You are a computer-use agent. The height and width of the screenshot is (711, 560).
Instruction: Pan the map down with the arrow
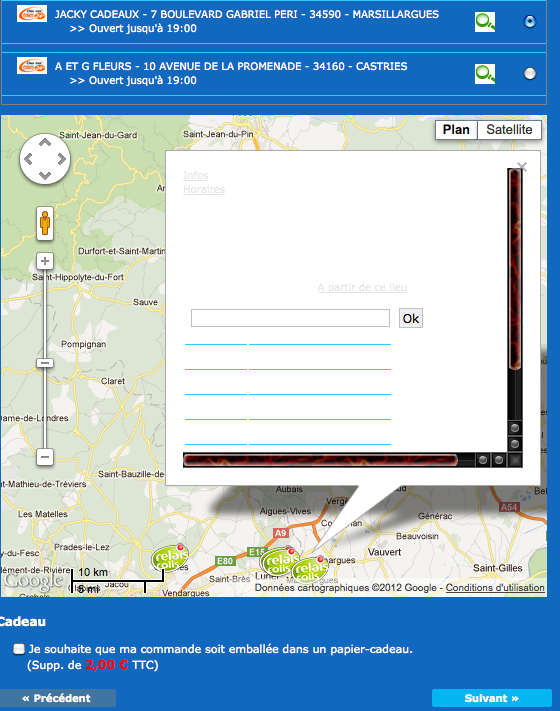point(45,175)
